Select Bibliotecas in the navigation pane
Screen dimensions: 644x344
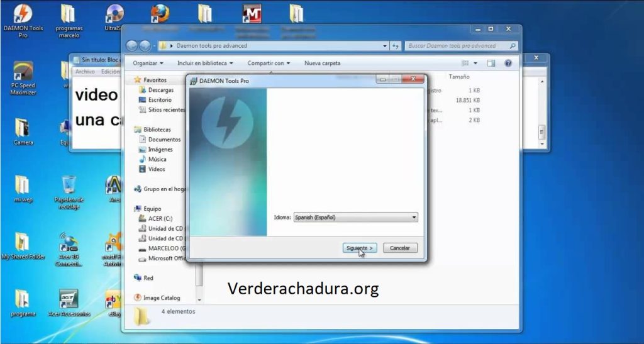[x=157, y=130]
